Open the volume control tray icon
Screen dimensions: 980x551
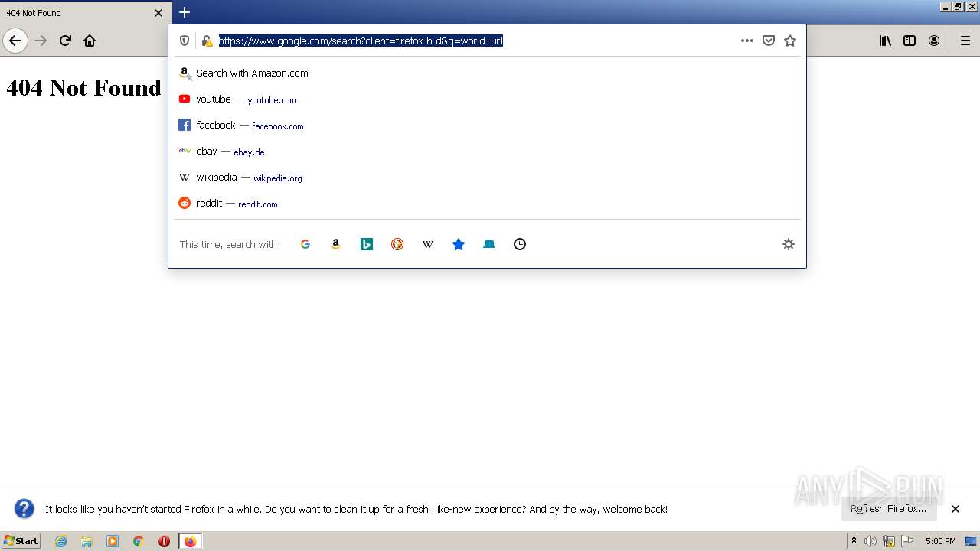click(871, 541)
